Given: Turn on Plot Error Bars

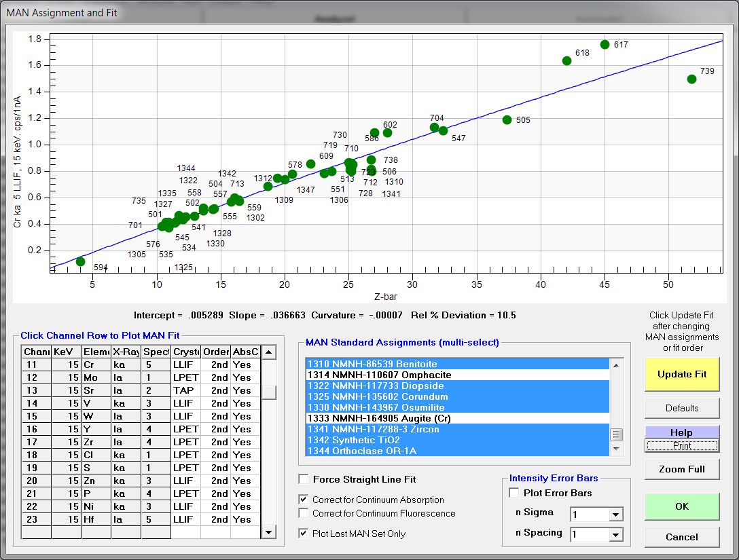Looking at the screenshot, I should (515, 493).
